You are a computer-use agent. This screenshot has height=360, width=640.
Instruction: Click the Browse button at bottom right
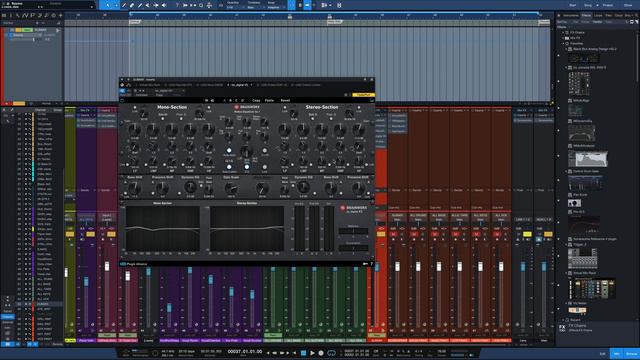[631, 353]
